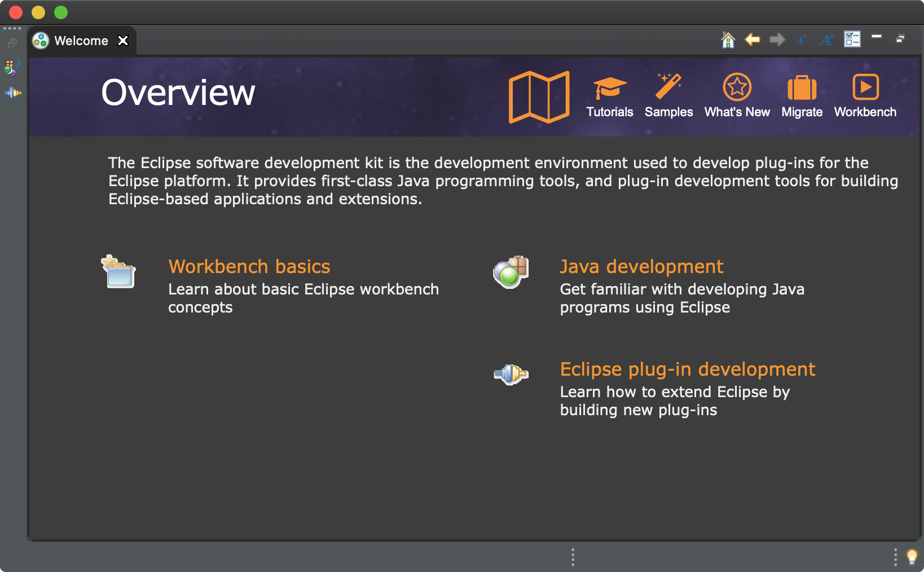The image size is (924, 572).
Task: Open the Workbench basics link
Action: click(249, 266)
